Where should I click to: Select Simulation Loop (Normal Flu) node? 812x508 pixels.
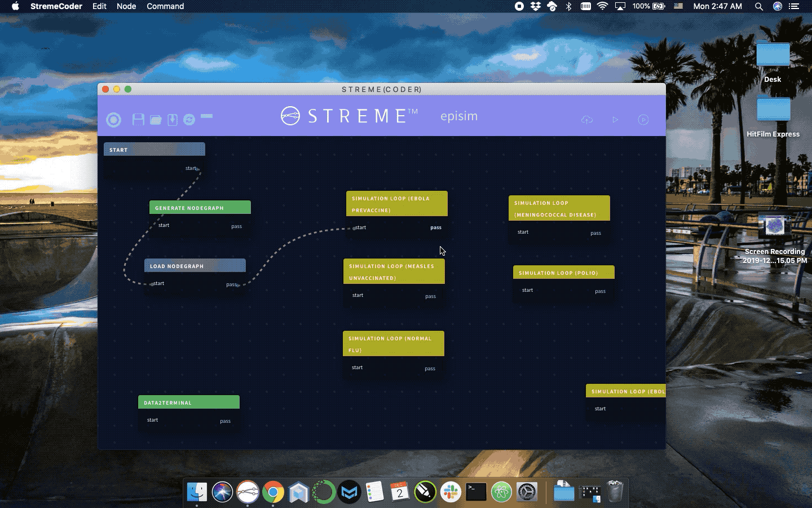394,344
